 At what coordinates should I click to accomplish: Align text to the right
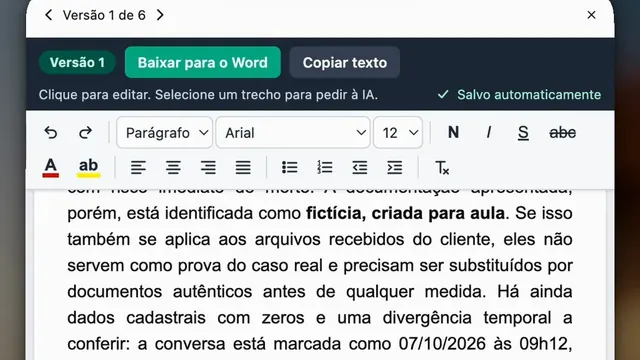pyautogui.click(x=208, y=167)
